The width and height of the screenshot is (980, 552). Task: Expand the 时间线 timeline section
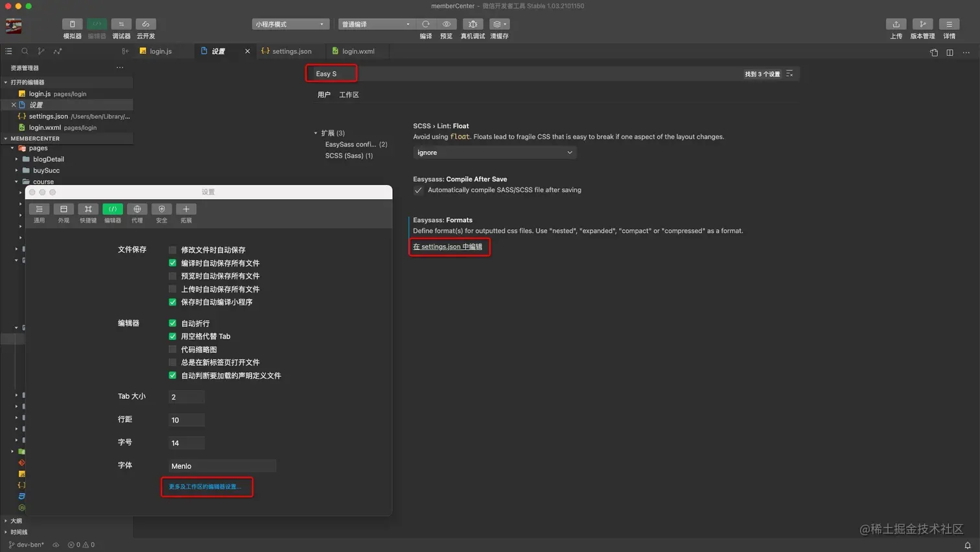(6, 532)
